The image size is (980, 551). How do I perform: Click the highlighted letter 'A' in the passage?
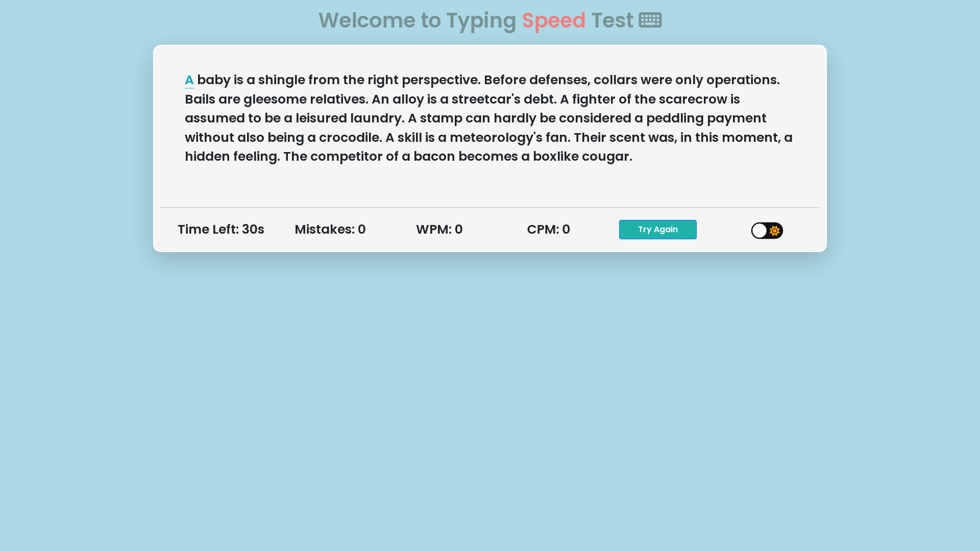tap(189, 80)
